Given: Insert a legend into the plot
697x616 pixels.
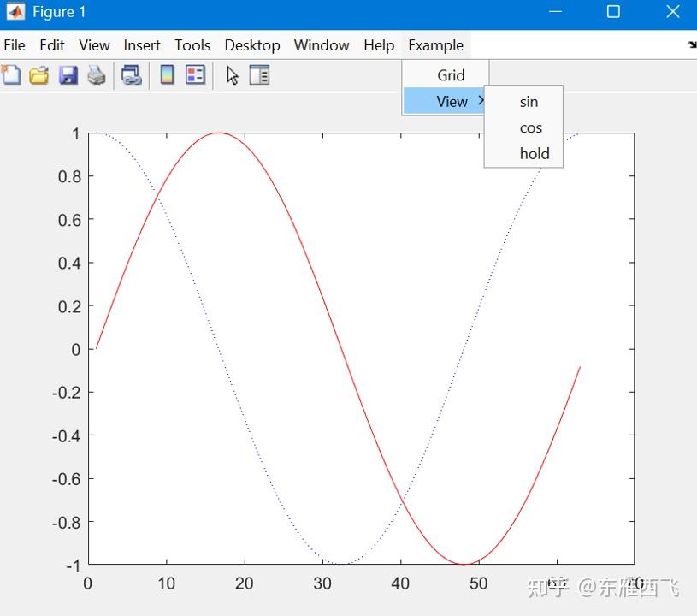Looking at the screenshot, I should [195, 75].
